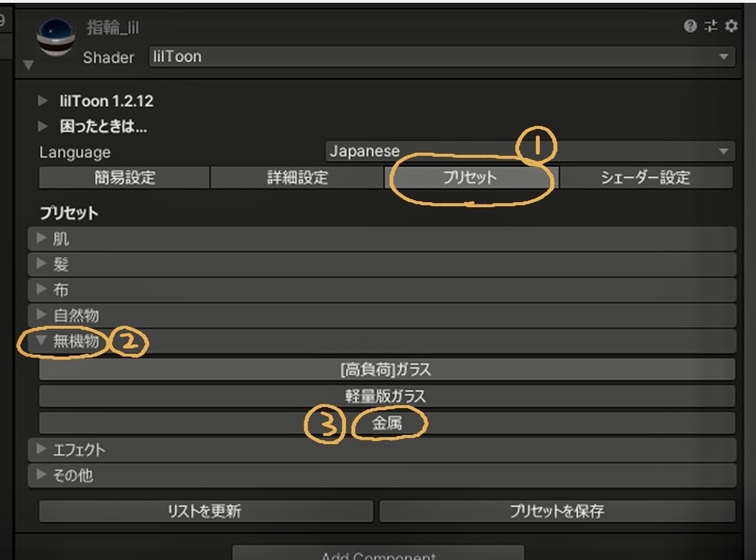Apply the 軽量版ガラス preset
756x560 pixels.
(387, 396)
